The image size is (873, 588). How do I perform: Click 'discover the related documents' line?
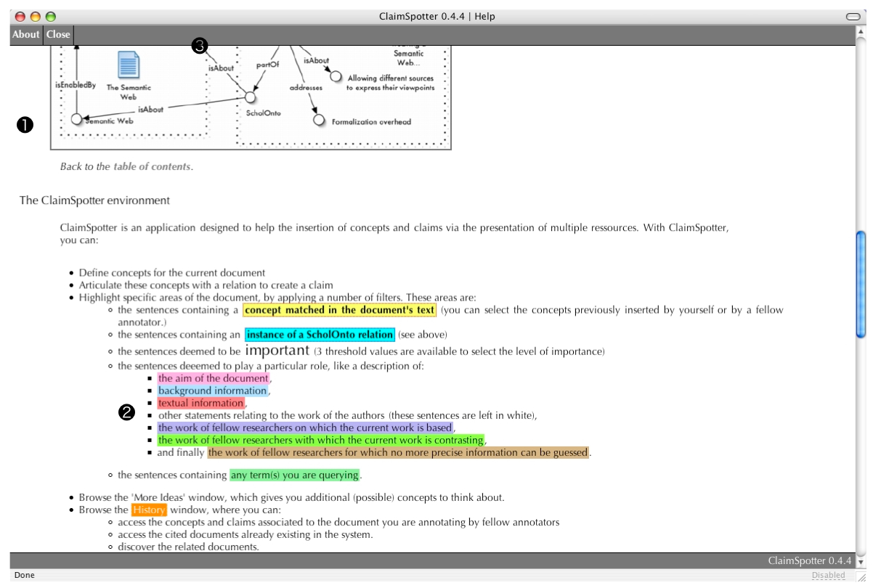point(188,547)
